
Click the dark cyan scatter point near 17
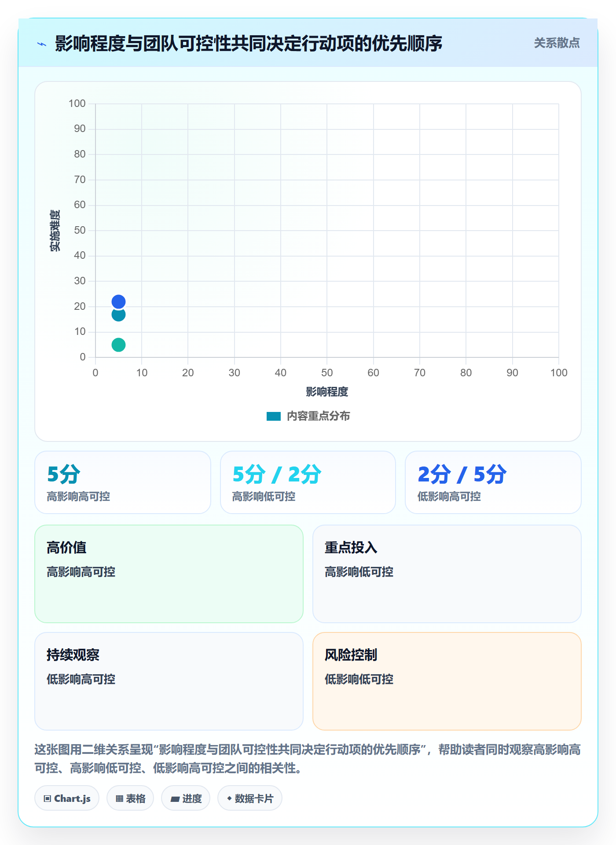[x=118, y=314]
